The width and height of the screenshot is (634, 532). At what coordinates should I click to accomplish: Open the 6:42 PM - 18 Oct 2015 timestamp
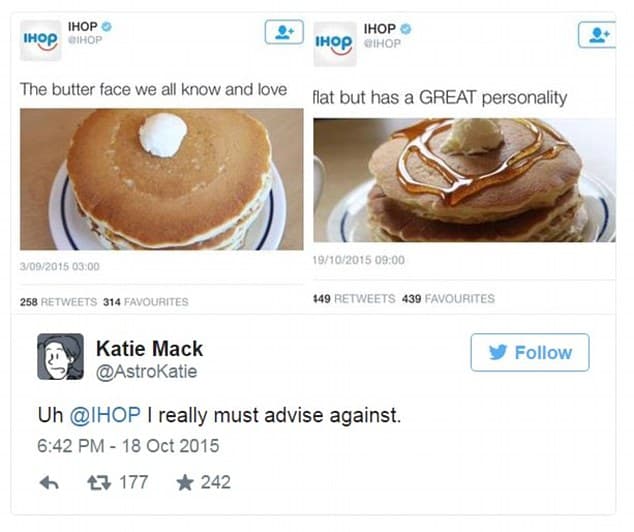[128, 446]
